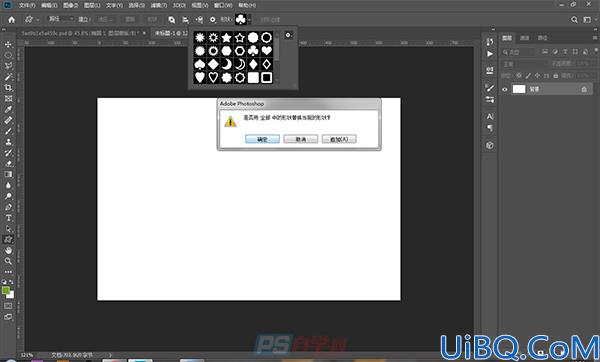Select the Crop tool

(x=8, y=88)
